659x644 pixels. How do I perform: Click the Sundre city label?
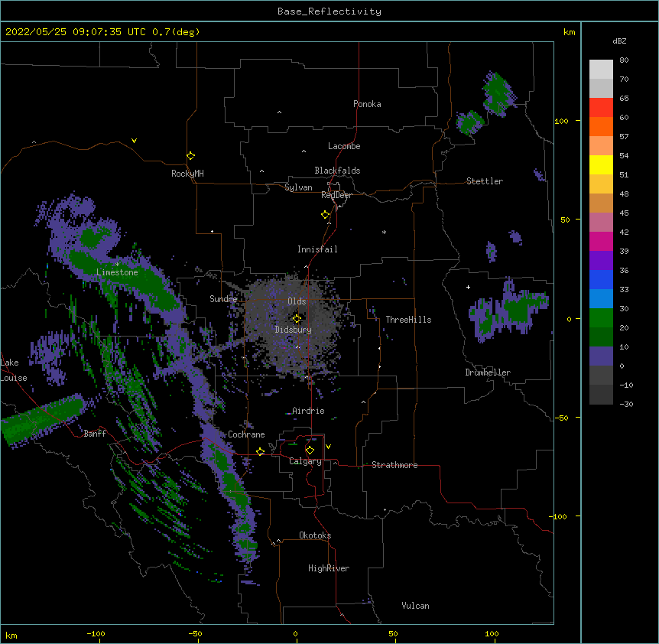click(x=223, y=299)
